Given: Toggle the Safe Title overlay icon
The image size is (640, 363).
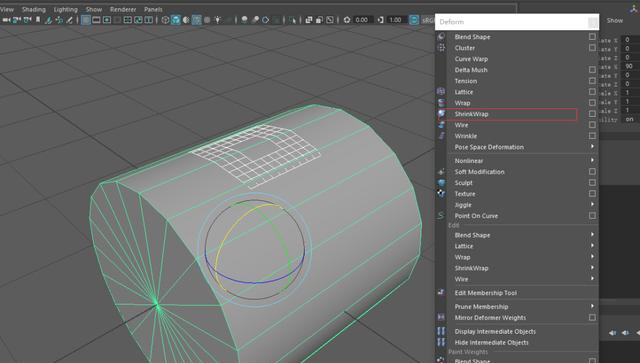Looking at the screenshot, I should pyautogui.click(x=149, y=20).
